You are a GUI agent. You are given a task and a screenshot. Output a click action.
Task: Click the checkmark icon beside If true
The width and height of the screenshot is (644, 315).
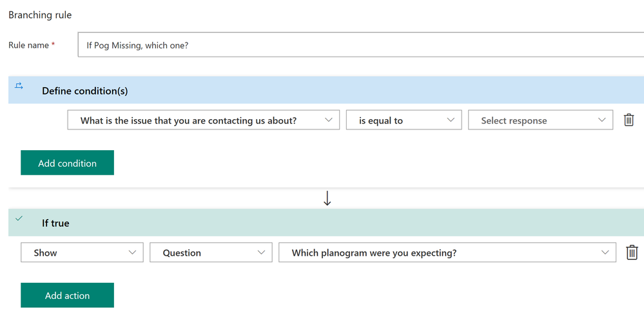[19, 219]
